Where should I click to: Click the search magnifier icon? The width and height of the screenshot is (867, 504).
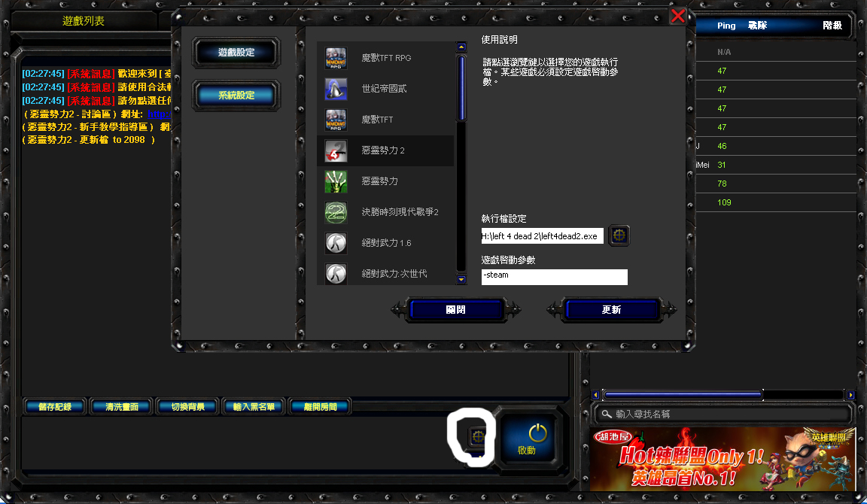pos(607,414)
